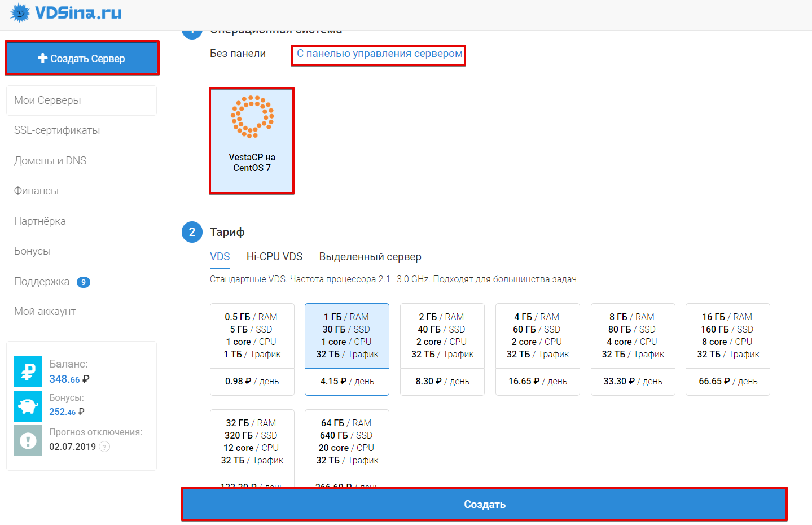The height and width of the screenshot is (525, 812).
Task: Open the Финансы section
Action: pos(36,191)
